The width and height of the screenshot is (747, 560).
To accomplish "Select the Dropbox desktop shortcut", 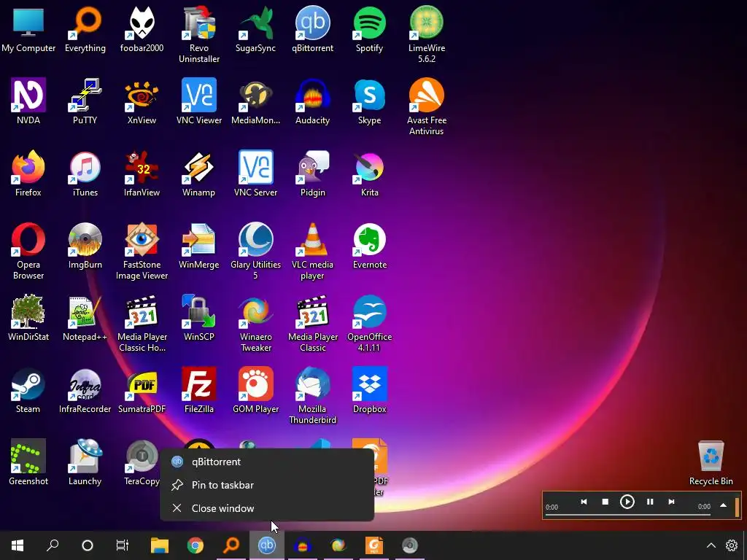I will point(370,391).
